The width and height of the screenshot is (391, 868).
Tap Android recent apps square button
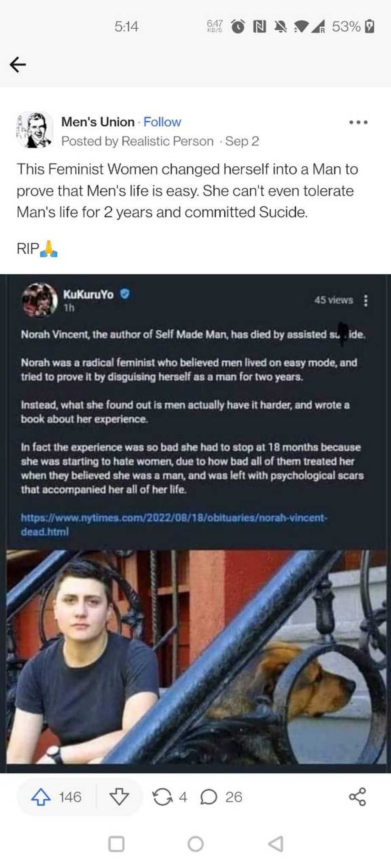click(x=116, y=844)
